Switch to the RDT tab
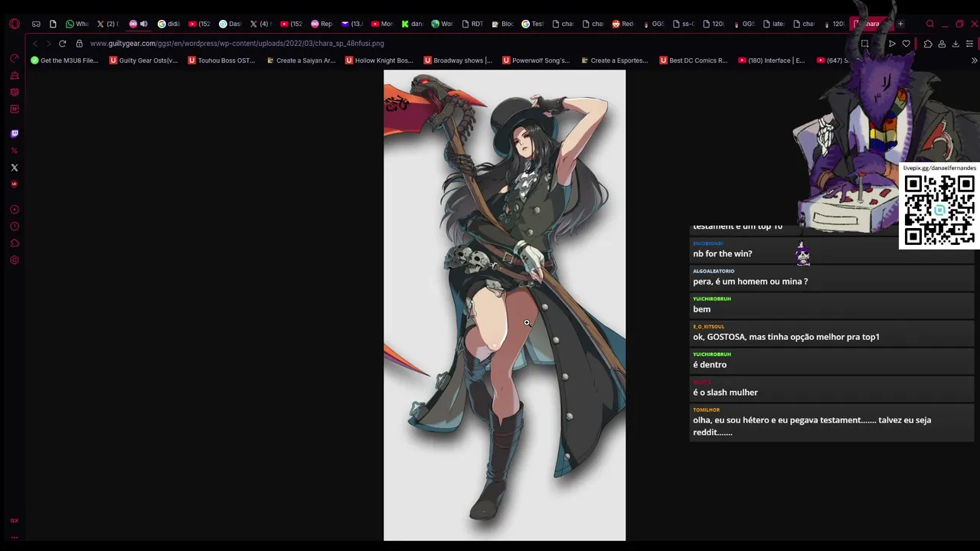Image resolution: width=980 pixels, height=551 pixels. coord(472,24)
